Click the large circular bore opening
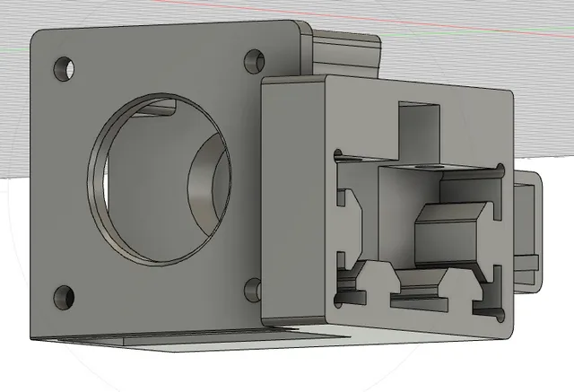 coord(160,179)
